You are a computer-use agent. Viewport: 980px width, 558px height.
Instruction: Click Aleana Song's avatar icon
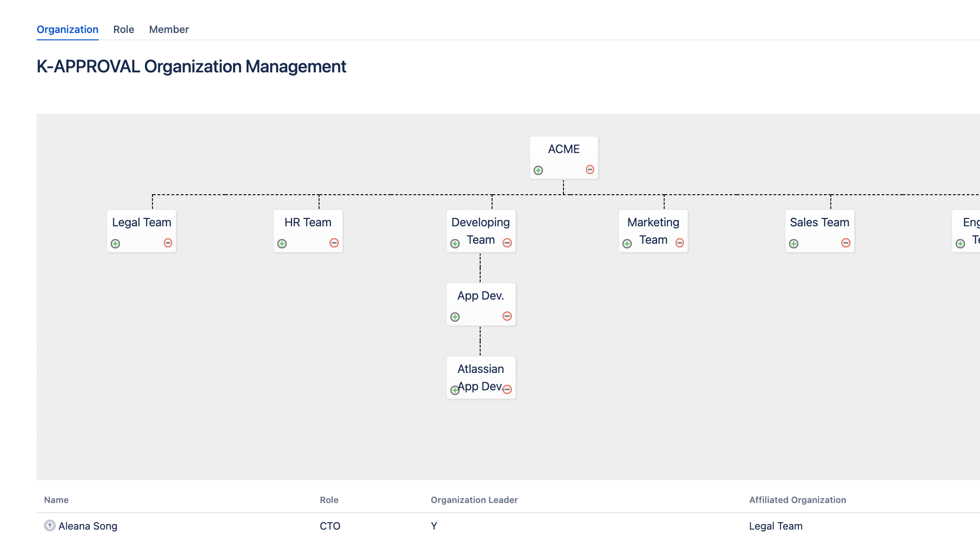click(x=49, y=525)
